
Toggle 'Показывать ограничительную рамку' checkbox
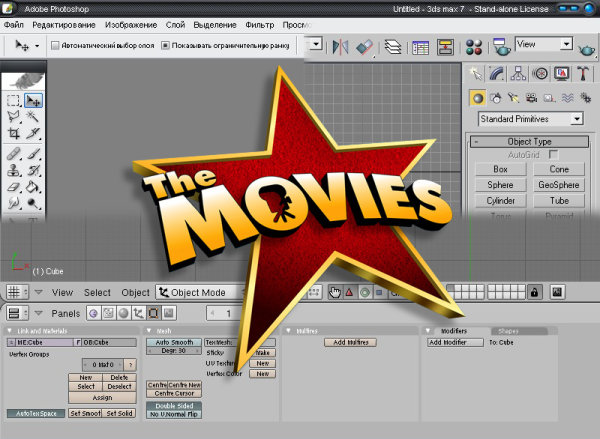165,46
